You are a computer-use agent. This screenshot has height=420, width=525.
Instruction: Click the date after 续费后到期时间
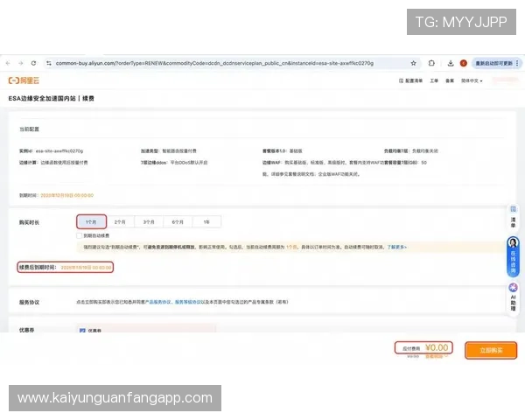click(x=86, y=267)
